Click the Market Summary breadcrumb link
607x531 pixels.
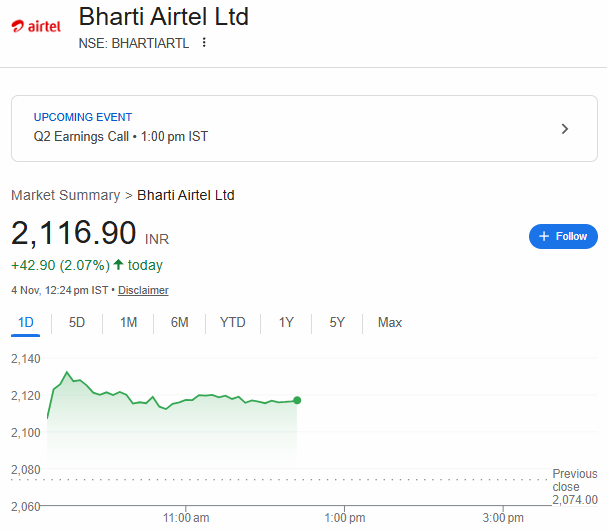(65, 195)
